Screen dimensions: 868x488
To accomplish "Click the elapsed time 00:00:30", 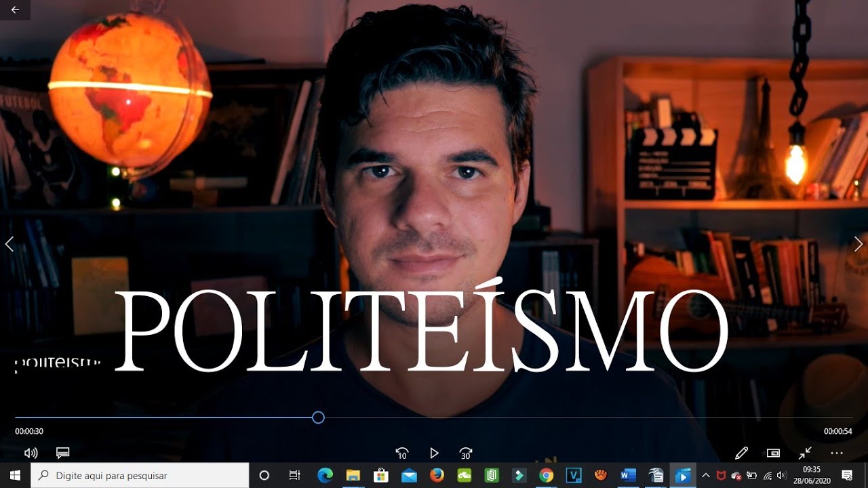I will pos(29,431).
